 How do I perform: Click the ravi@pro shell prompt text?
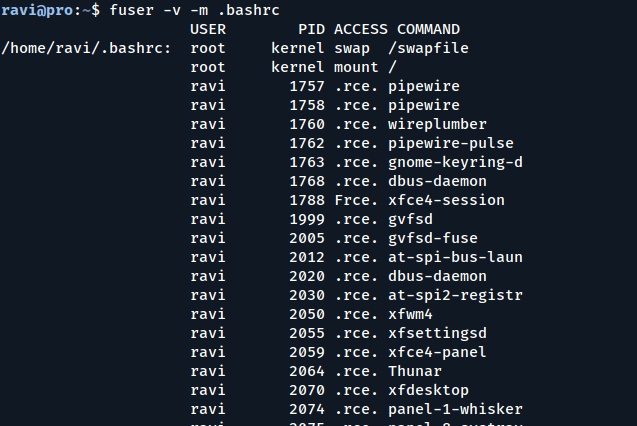pos(42,10)
